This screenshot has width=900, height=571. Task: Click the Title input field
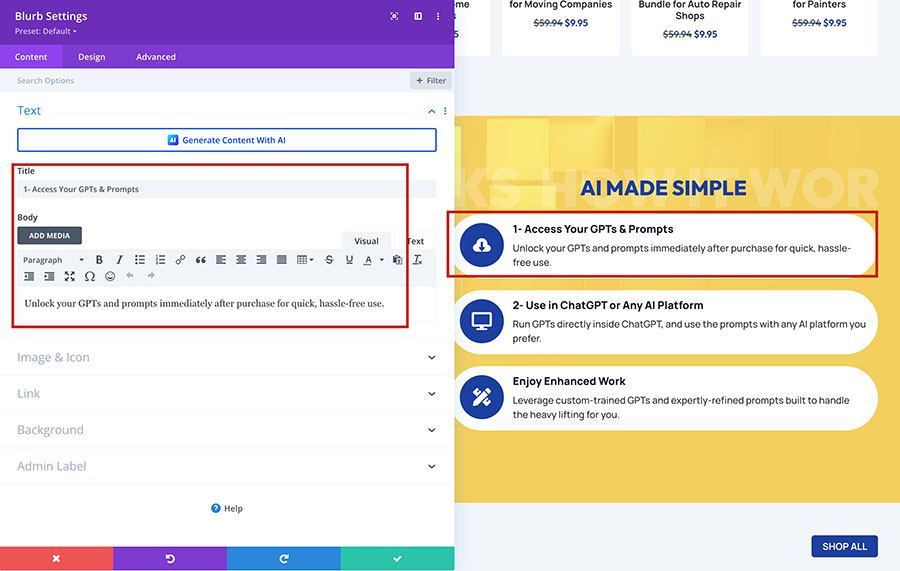point(226,189)
